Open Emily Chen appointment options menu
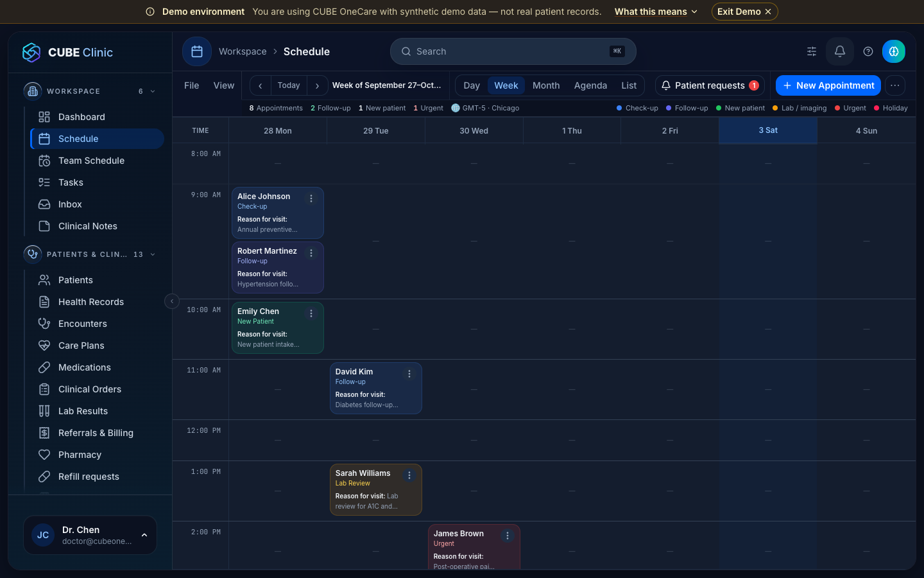 click(311, 313)
